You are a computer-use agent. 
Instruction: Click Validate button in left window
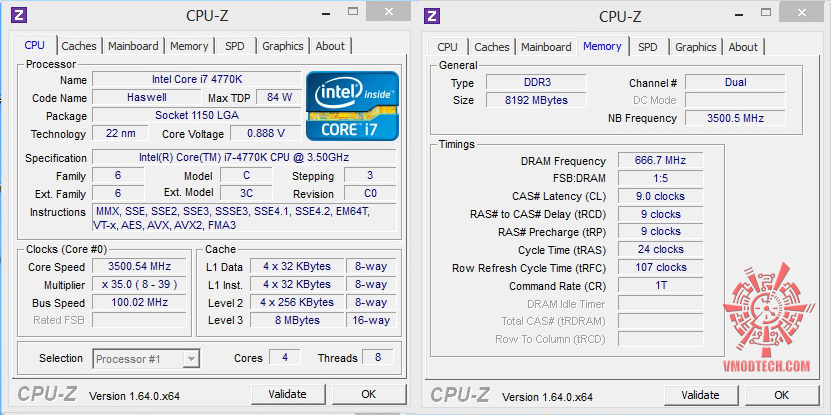click(x=287, y=394)
